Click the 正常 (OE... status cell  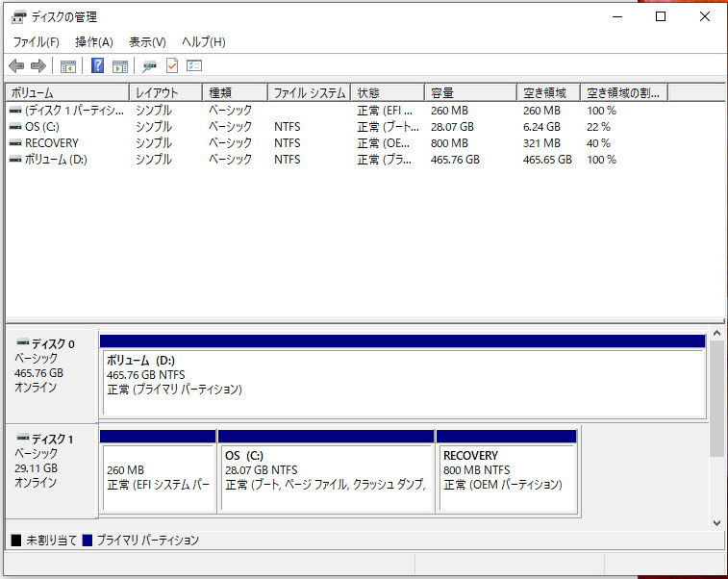coord(383,143)
